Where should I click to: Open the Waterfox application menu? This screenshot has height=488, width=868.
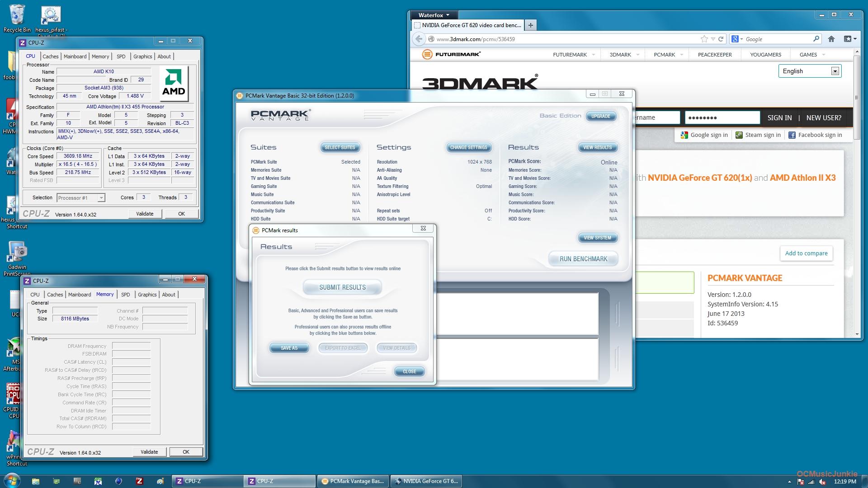coord(433,15)
